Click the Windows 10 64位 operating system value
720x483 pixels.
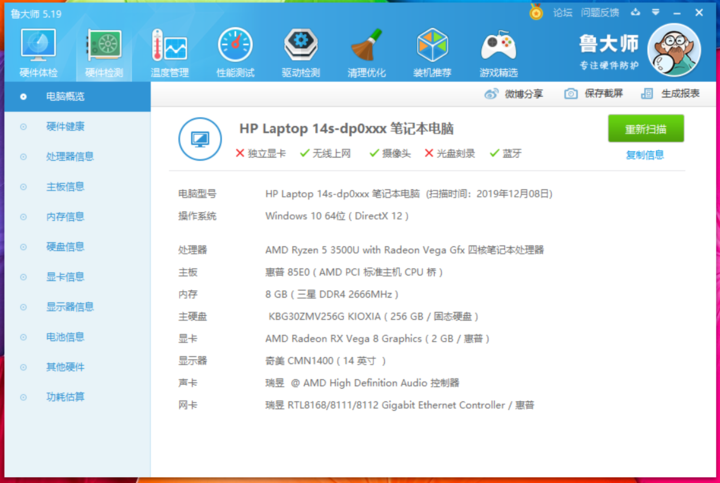pos(337,216)
